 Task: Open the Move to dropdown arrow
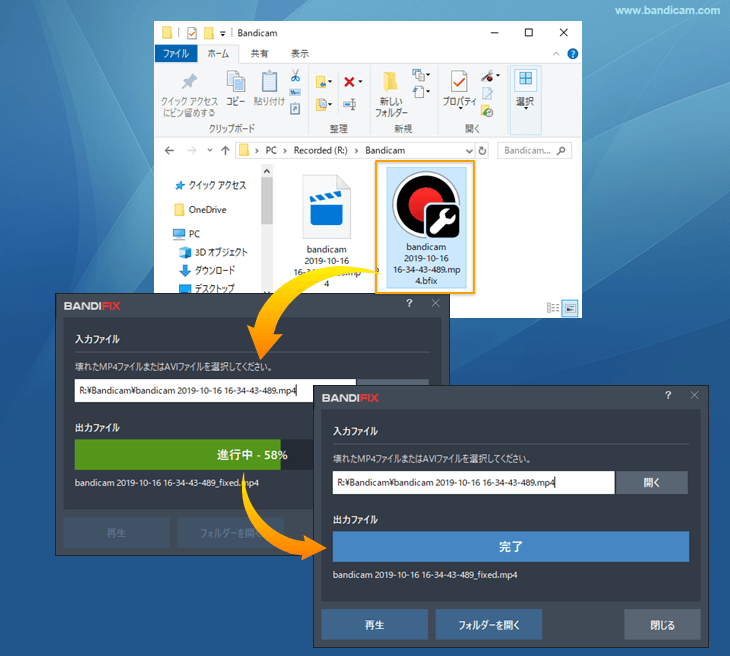click(x=330, y=82)
